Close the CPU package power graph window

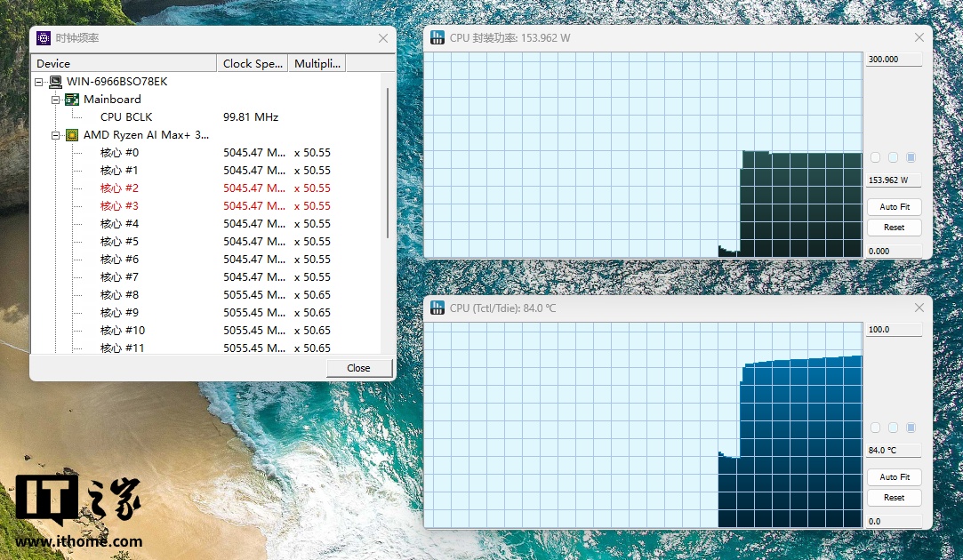coord(919,37)
